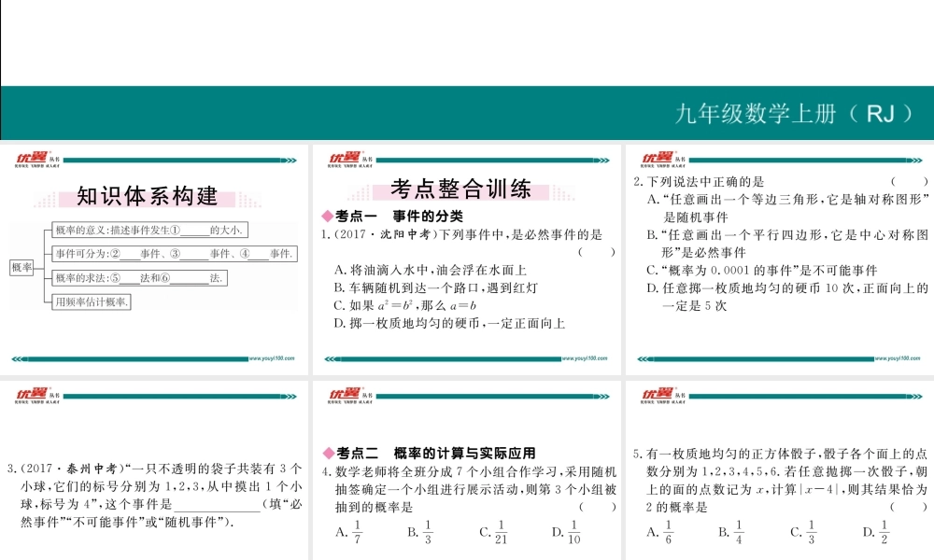
Task: Click the red diamond marker before 考点一 事件的分类
Action: click(x=324, y=215)
